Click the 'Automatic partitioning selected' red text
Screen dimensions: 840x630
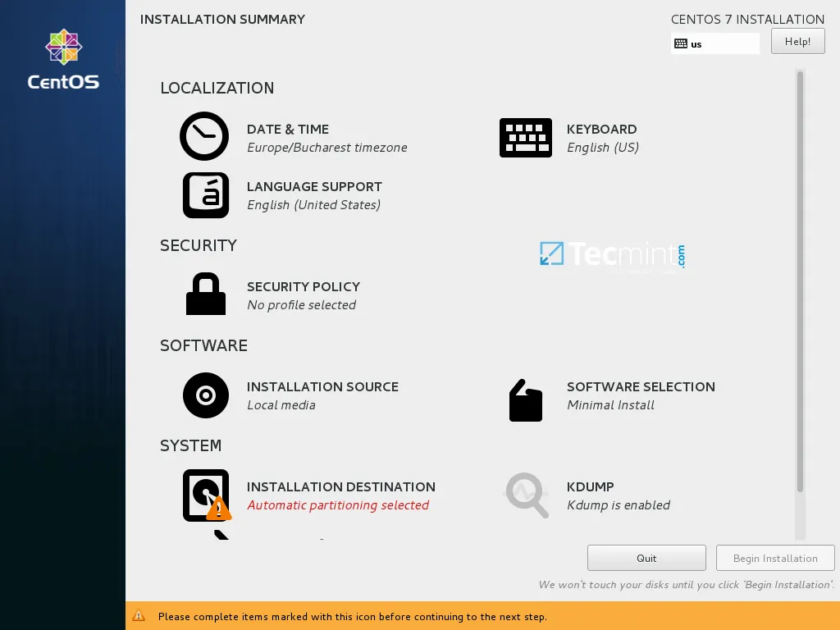(x=339, y=504)
